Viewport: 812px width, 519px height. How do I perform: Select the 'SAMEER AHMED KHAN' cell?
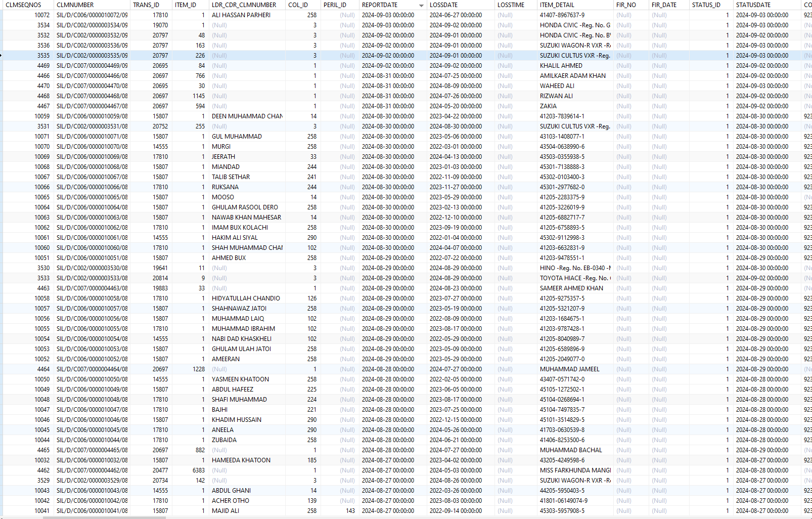[575, 288]
